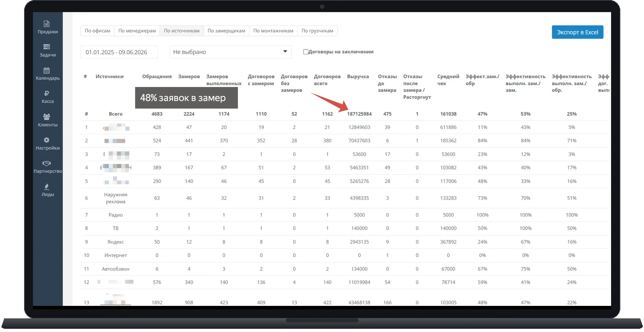Click revenue cell 43468138
Viewport: 644px width, 332px height.
359,303
